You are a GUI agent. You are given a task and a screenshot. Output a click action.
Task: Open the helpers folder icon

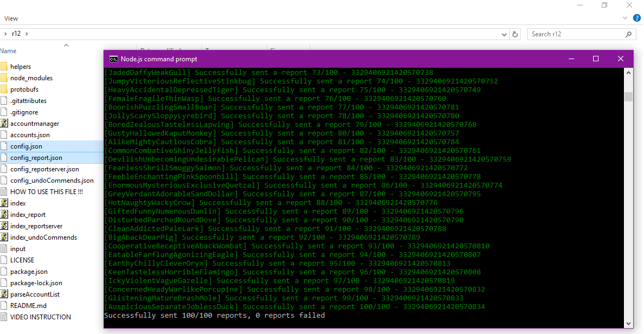click(x=4, y=67)
